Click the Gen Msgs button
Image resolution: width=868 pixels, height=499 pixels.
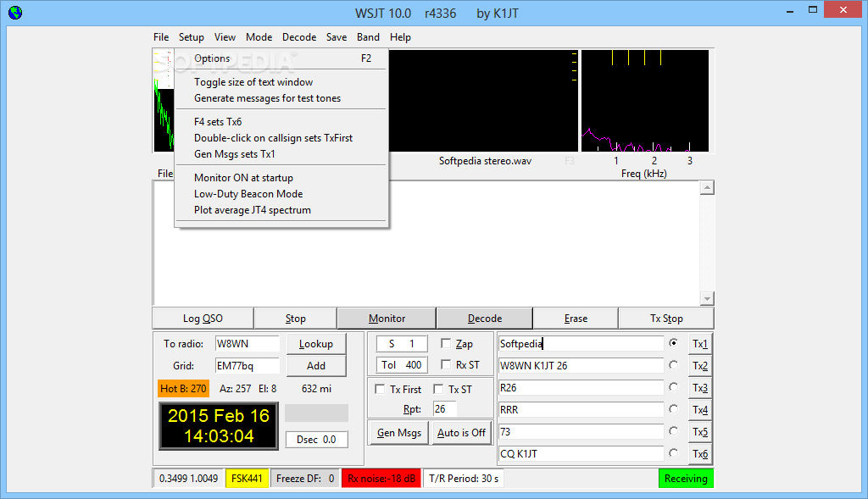(x=399, y=433)
